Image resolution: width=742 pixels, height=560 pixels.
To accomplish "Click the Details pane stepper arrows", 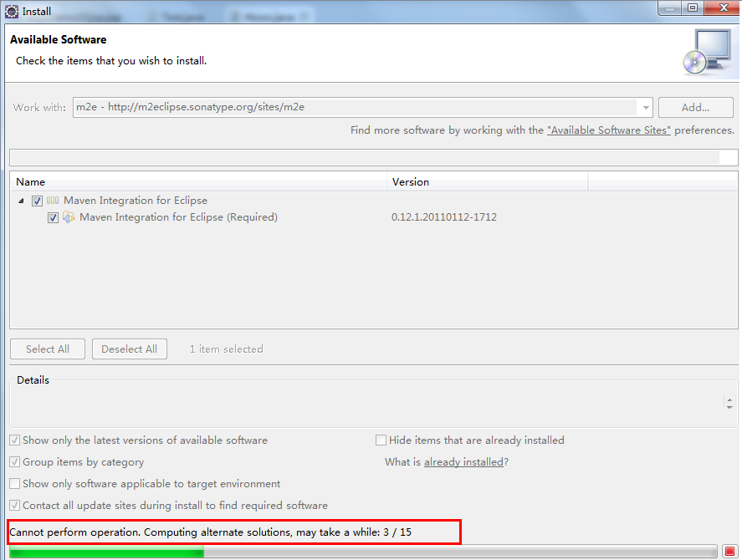I will 729,403.
